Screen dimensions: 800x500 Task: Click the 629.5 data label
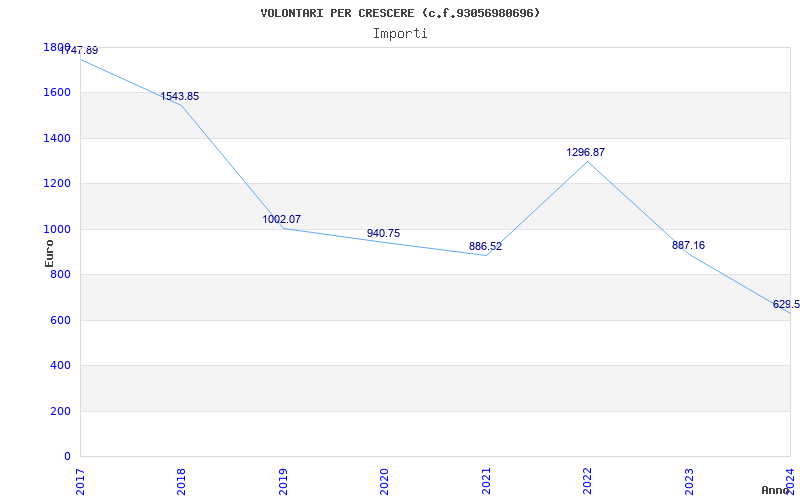[786, 305]
